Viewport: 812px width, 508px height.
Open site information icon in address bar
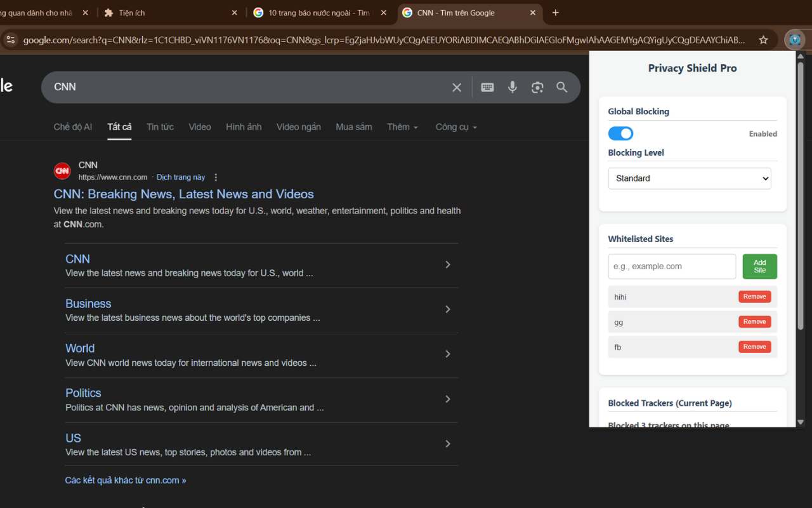[10, 40]
